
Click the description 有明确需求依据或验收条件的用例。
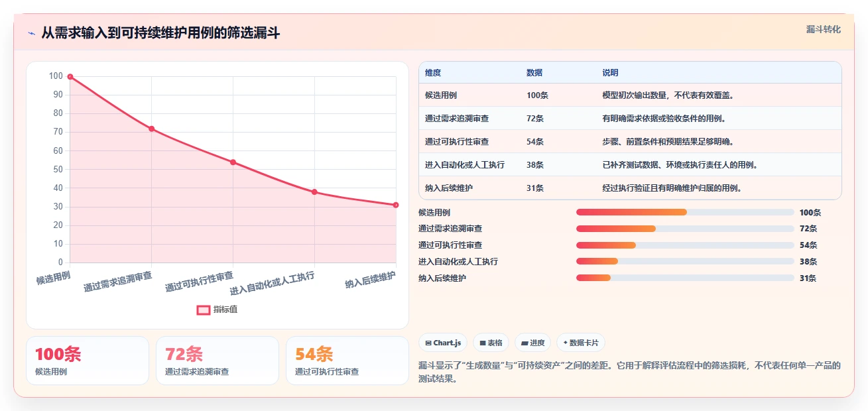tap(664, 118)
